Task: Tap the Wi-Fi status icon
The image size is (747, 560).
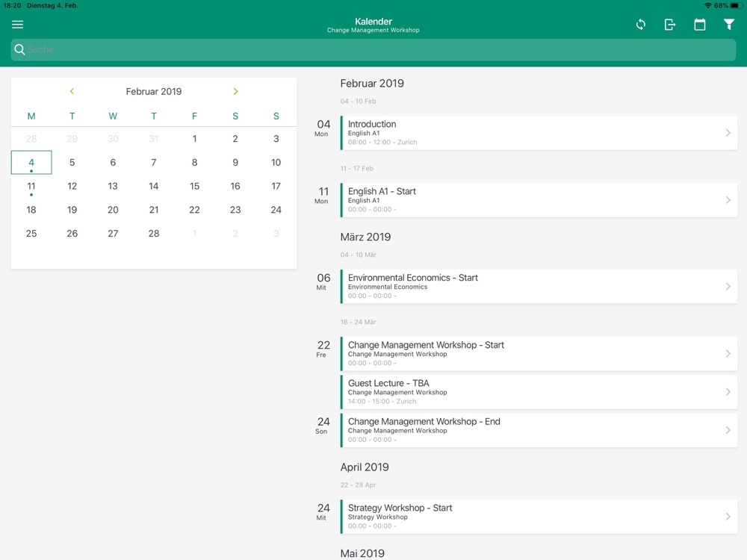Action: click(708, 5)
